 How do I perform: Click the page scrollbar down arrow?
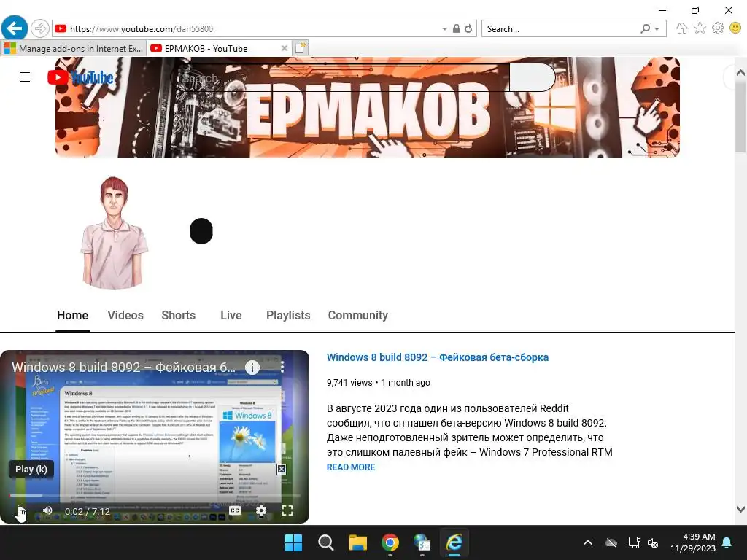(740, 509)
